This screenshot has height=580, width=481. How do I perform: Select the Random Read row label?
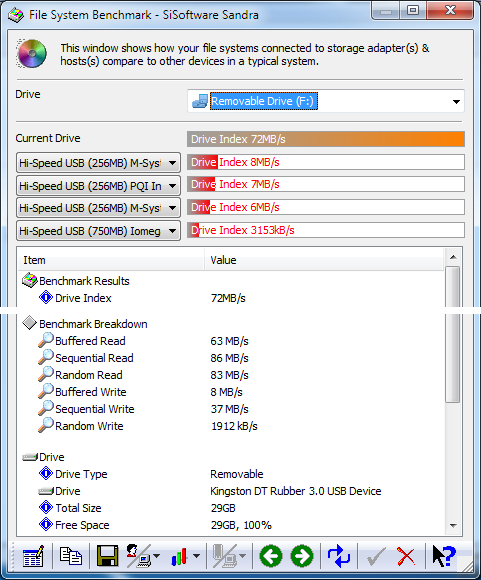[89, 375]
